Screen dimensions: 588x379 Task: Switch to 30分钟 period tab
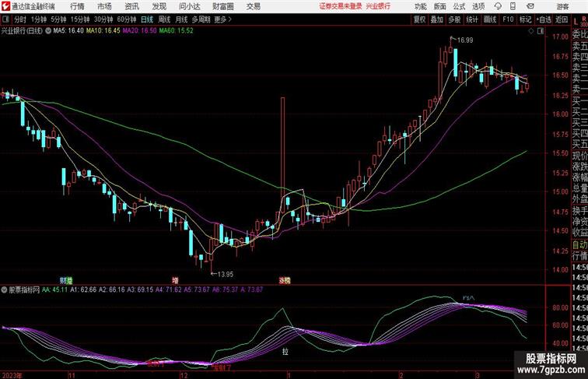[x=103, y=19]
